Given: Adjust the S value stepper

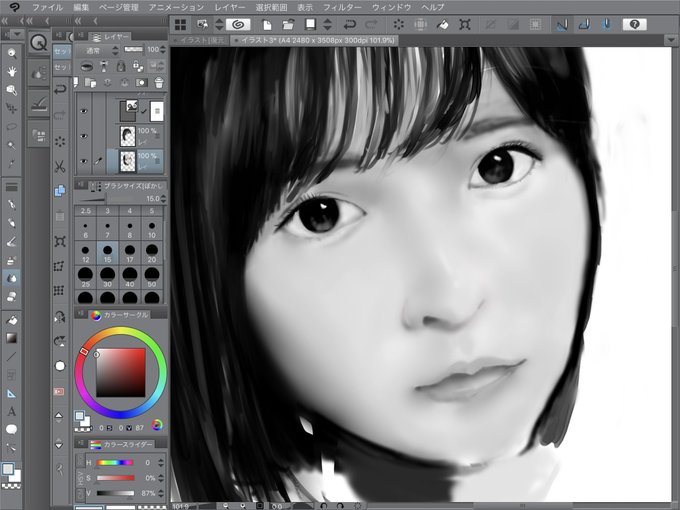Looking at the screenshot, I should (x=161, y=478).
